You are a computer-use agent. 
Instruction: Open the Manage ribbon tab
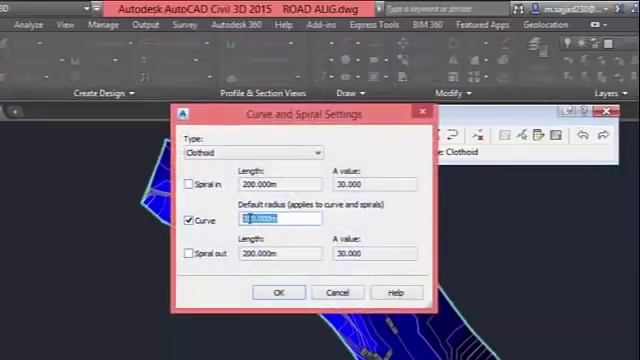(103, 25)
